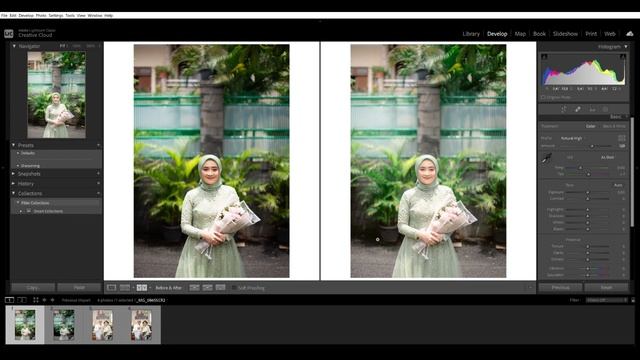Copy before settings to after
640x360 pixels.
[194, 288]
